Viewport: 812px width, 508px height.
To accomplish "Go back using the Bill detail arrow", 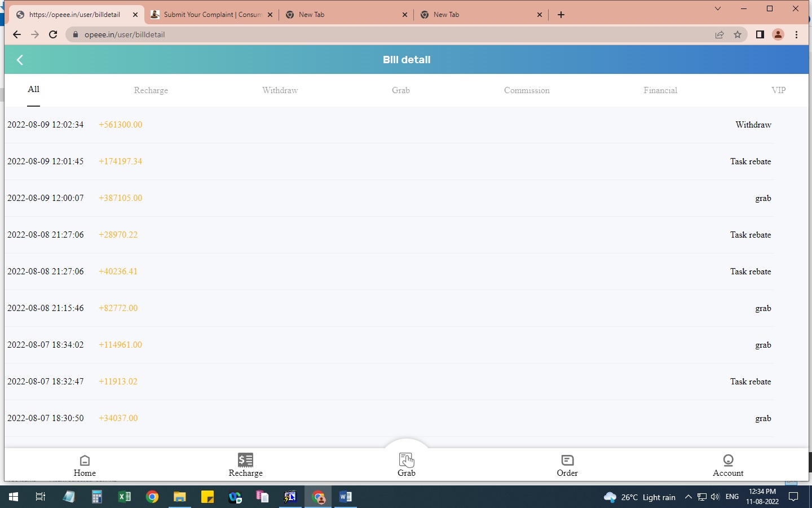I will point(20,60).
